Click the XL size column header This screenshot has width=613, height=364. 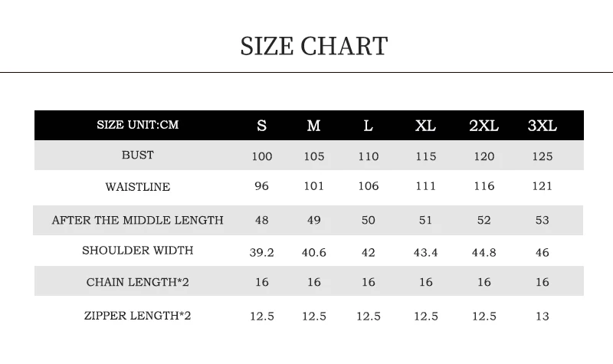click(425, 126)
